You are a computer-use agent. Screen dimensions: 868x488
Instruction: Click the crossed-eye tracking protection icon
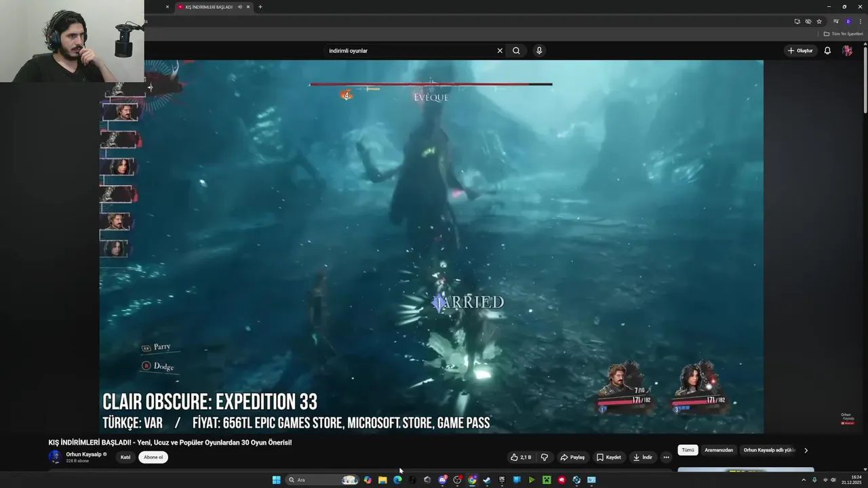(808, 22)
